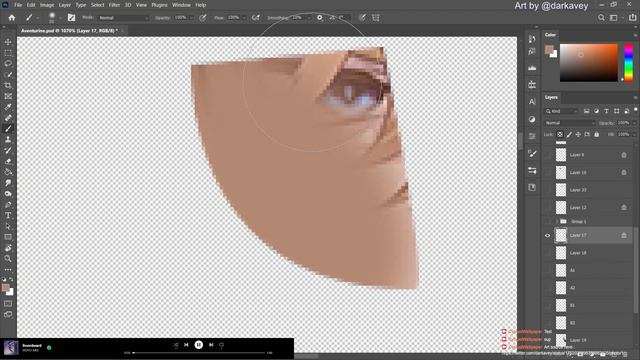
Task: Open the Layer menu
Action: pos(65,5)
